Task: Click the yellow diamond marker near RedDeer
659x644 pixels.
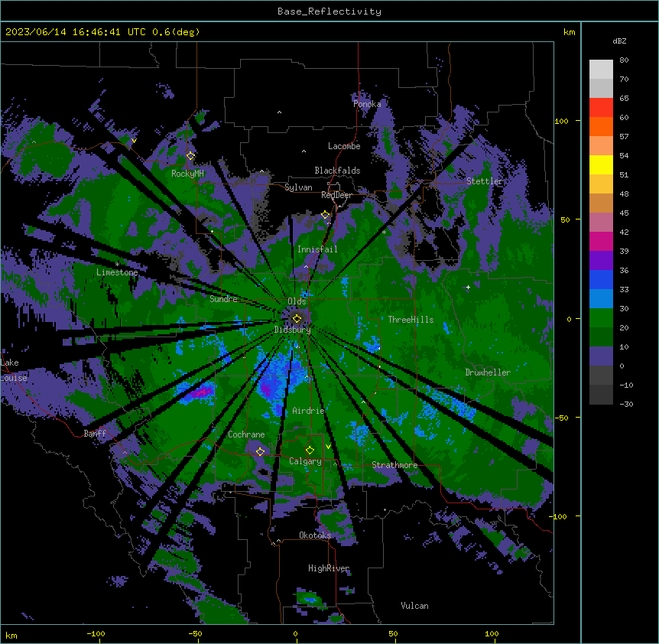Action: [325, 215]
